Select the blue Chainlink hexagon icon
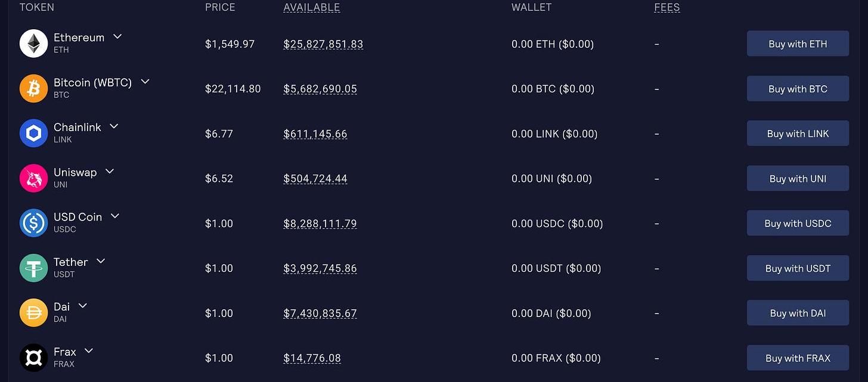The image size is (868, 382). pyautogui.click(x=33, y=133)
